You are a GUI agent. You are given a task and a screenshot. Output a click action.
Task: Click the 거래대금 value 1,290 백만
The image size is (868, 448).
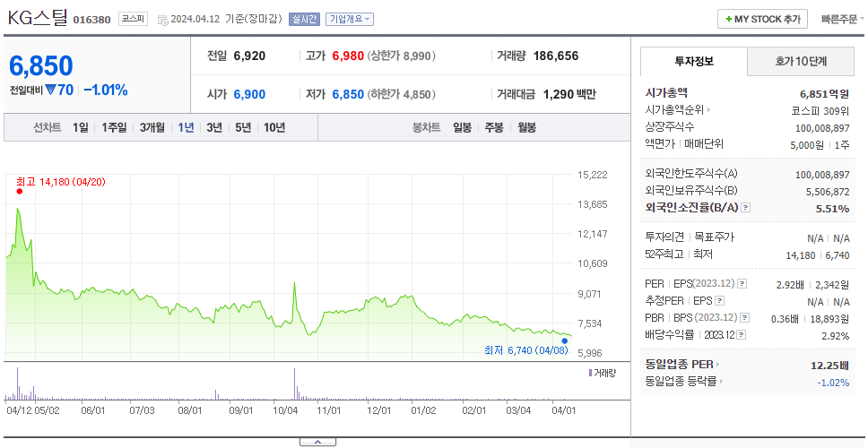(x=569, y=95)
